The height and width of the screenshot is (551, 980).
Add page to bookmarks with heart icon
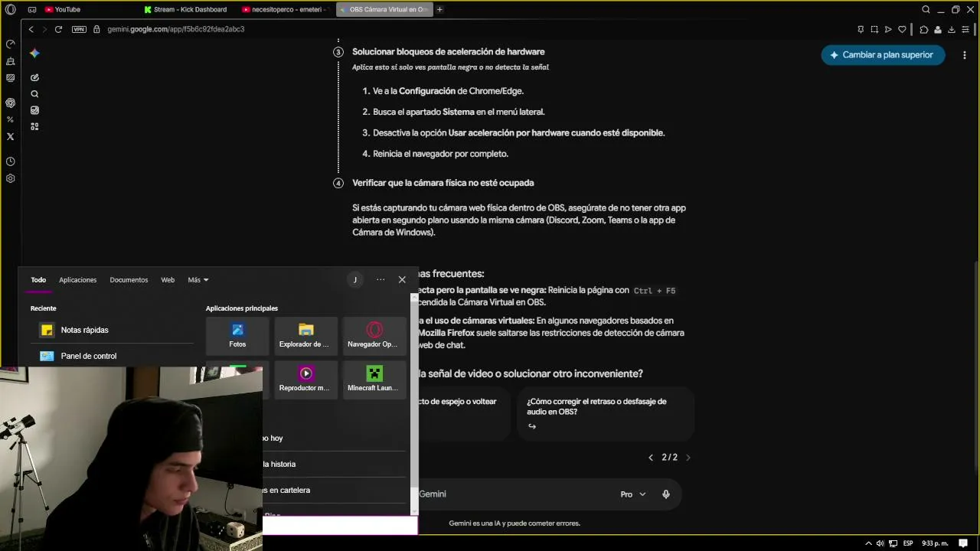pos(902,30)
